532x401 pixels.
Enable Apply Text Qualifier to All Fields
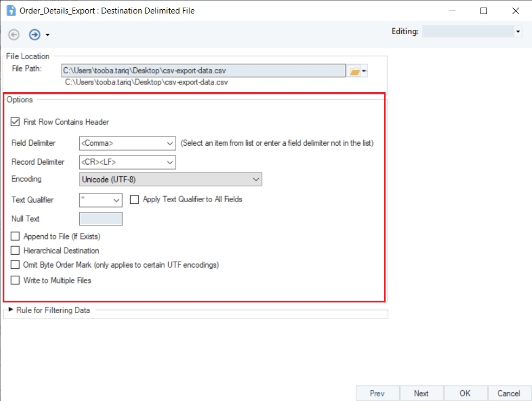(x=134, y=199)
